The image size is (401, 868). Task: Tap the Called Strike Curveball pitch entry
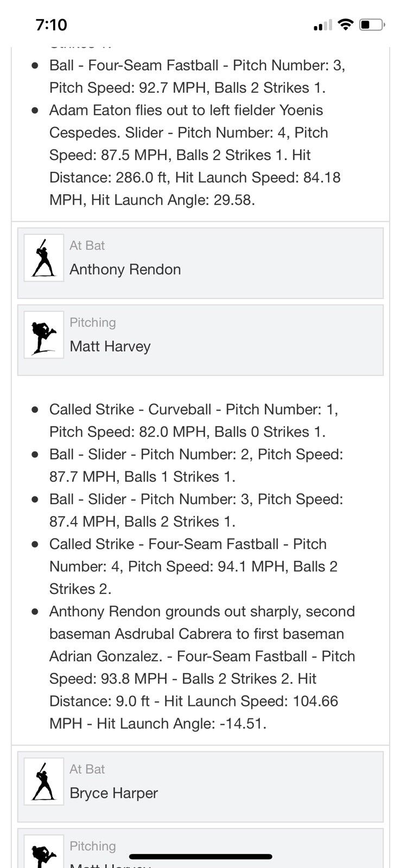click(x=194, y=420)
